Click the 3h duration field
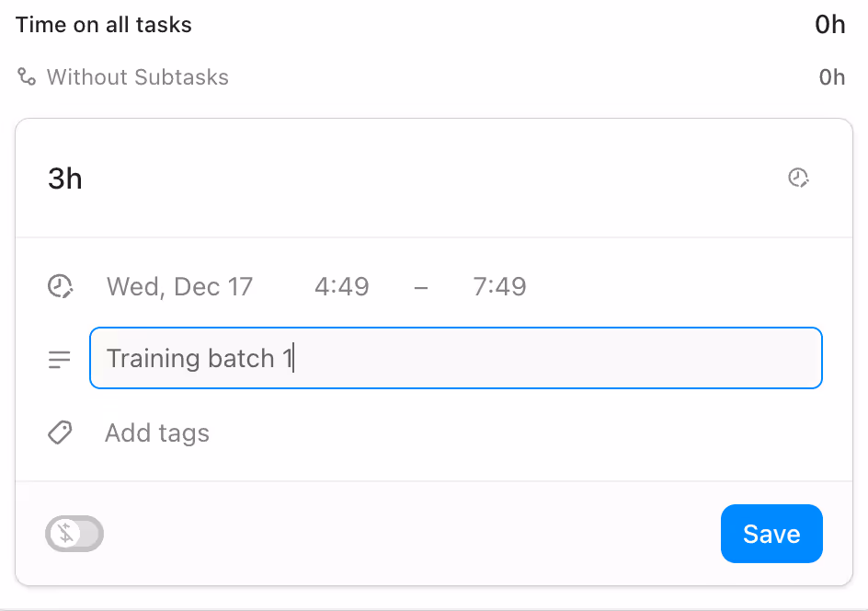The width and height of the screenshot is (868, 611). pos(65,178)
